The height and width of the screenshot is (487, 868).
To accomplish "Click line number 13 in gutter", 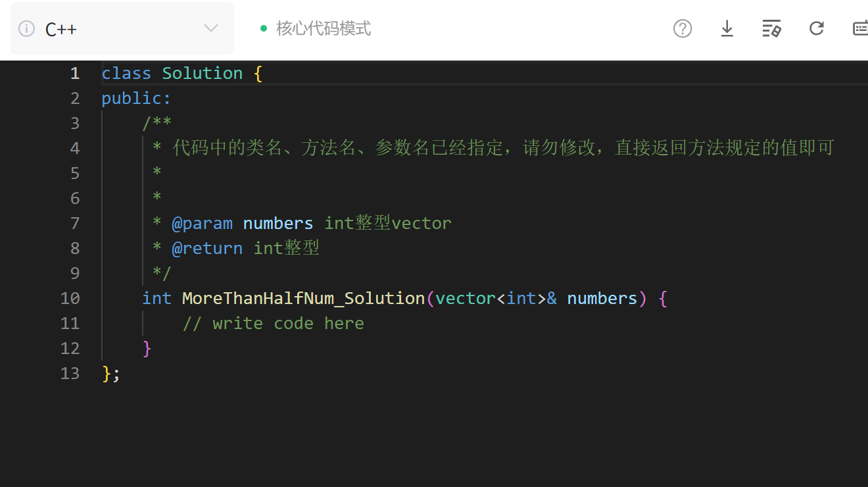I will pos(70,373).
